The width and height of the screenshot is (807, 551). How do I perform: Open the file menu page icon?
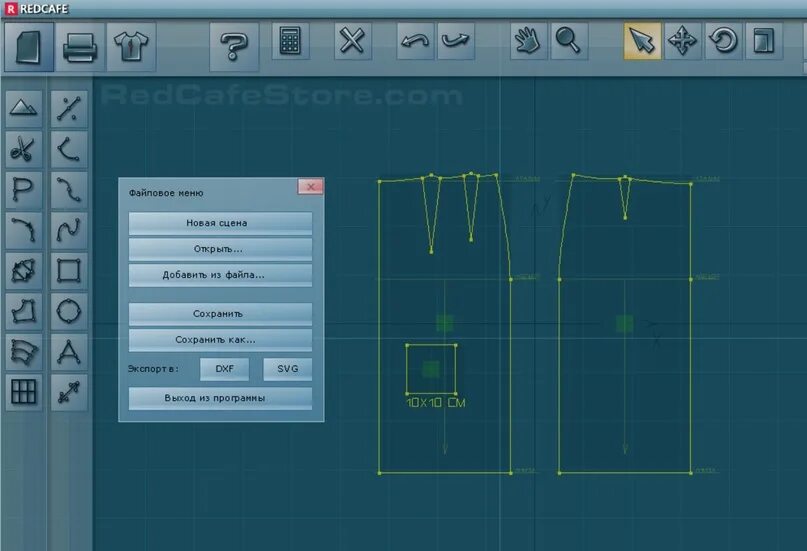point(29,47)
